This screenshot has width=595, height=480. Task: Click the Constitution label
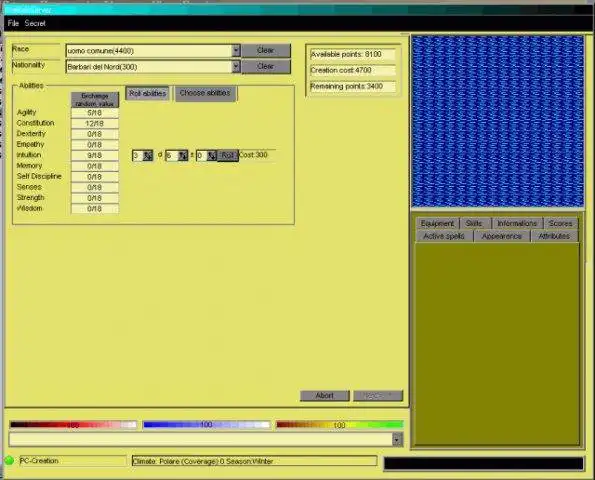[36, 123]
